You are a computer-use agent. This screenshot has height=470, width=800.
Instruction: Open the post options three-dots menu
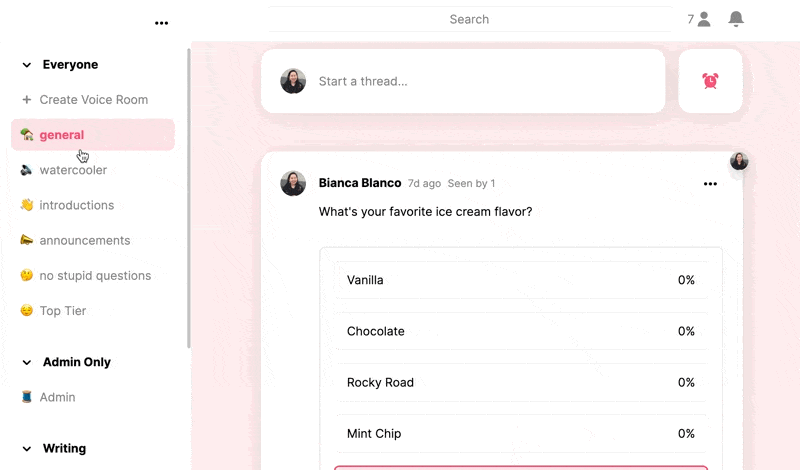pyautogui.click(x=710, y=184)
